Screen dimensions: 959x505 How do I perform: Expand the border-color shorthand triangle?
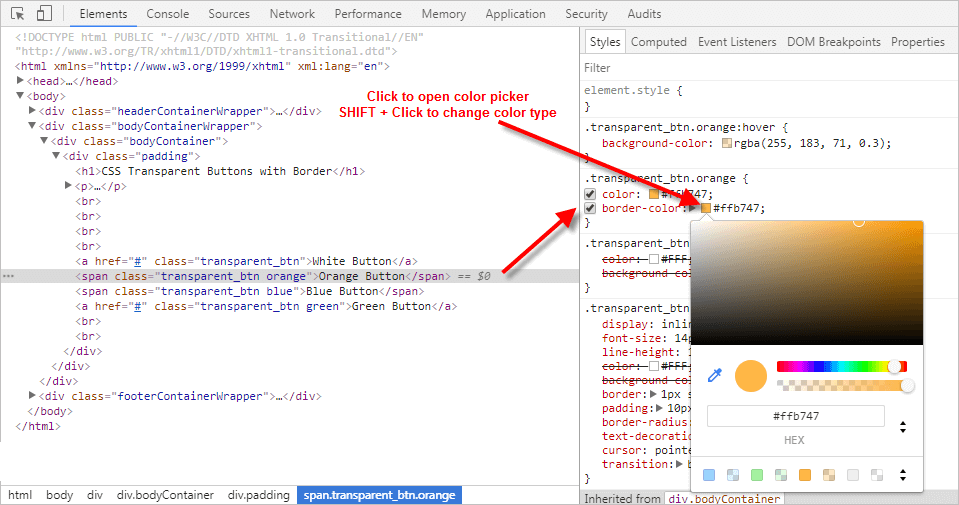692,208
